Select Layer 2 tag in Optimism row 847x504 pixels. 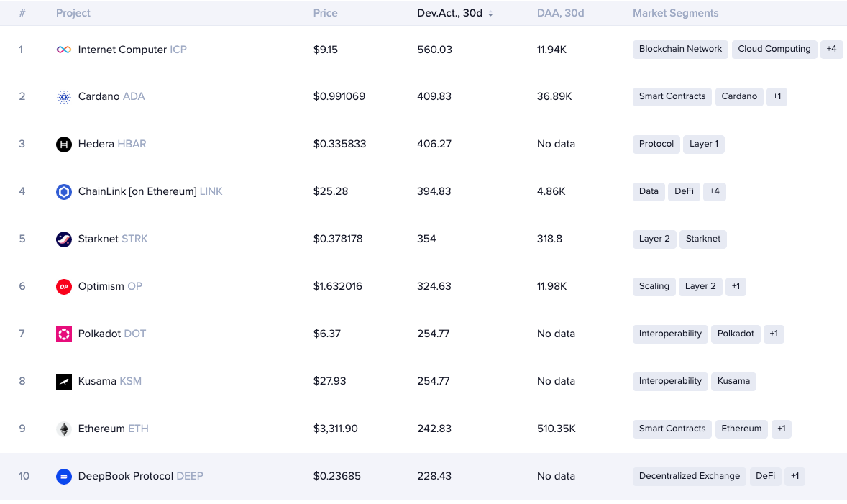point(700,286)
